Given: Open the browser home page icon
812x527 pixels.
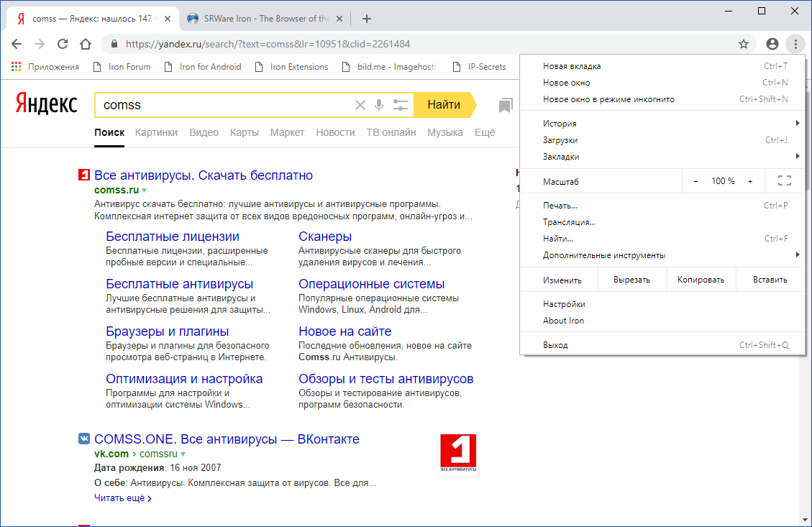Looking at the screenshot, I should [x=86, y=44].
